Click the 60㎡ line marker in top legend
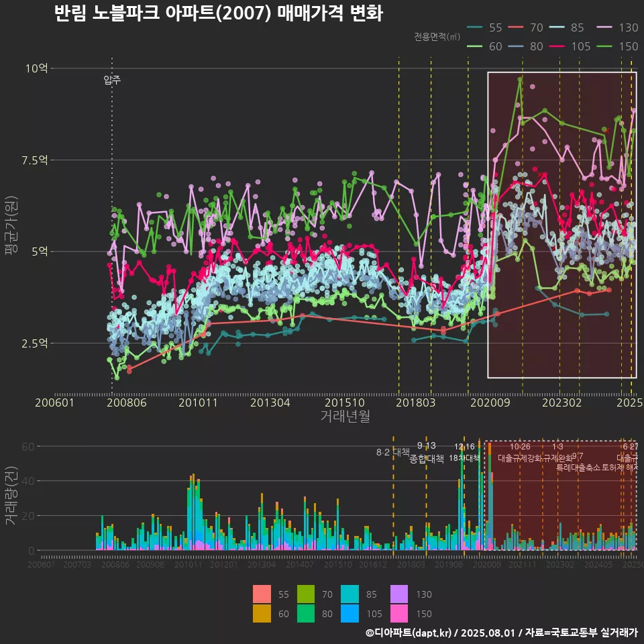 tap(475, 46)
